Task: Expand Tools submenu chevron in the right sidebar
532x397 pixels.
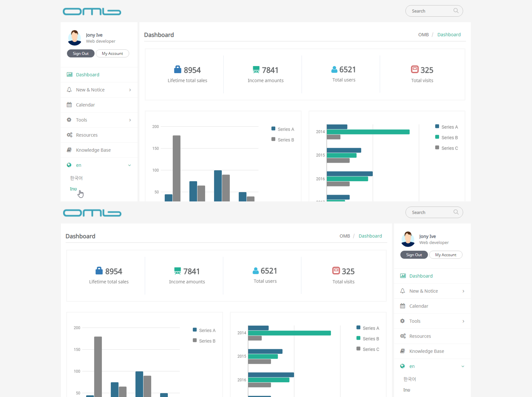Action: click(463, 321)
